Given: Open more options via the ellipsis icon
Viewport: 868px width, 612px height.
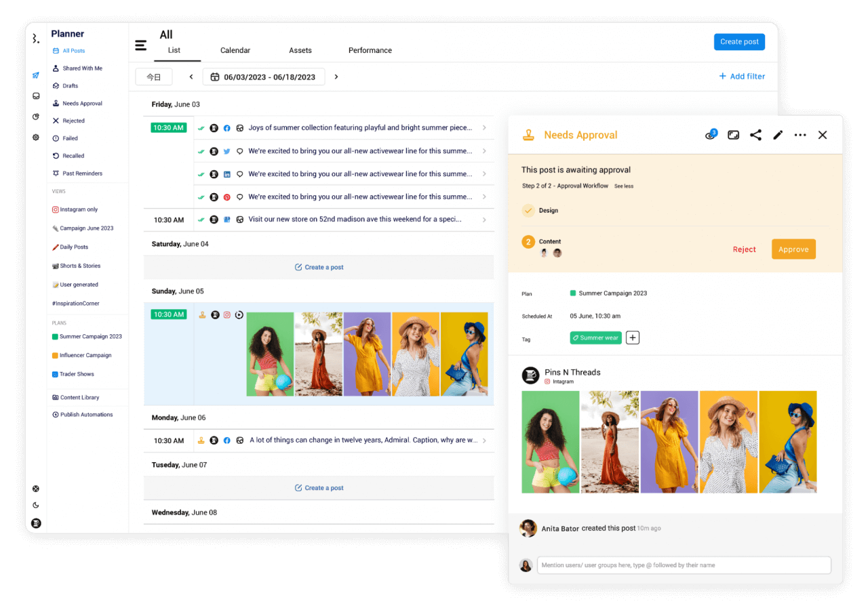Looking at the screenshot, I should (x=800, y=135).
